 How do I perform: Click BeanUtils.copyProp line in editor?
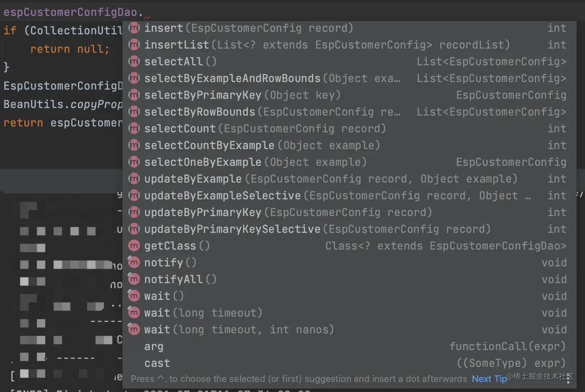coord(63,104)
